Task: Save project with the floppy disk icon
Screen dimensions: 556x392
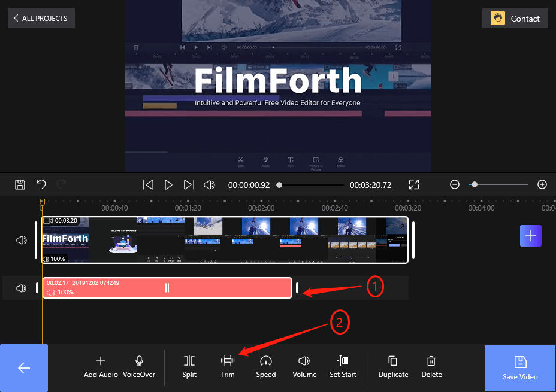Action: point(20,184)
